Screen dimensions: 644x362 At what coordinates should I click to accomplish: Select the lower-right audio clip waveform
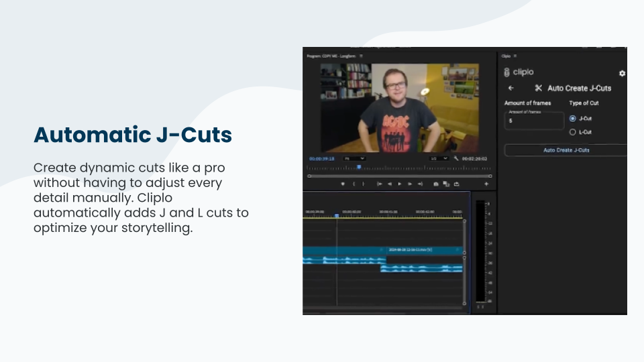coord(421,268)
